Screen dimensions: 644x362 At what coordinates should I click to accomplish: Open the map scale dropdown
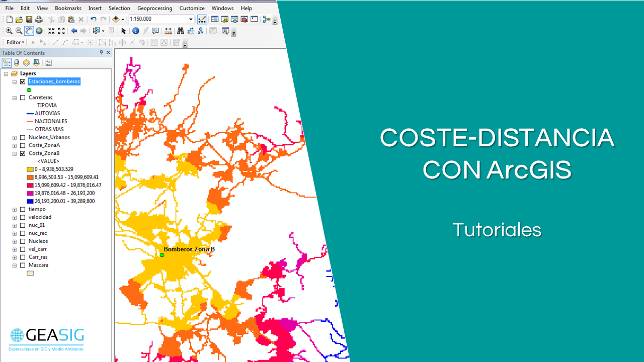(191, 20)
